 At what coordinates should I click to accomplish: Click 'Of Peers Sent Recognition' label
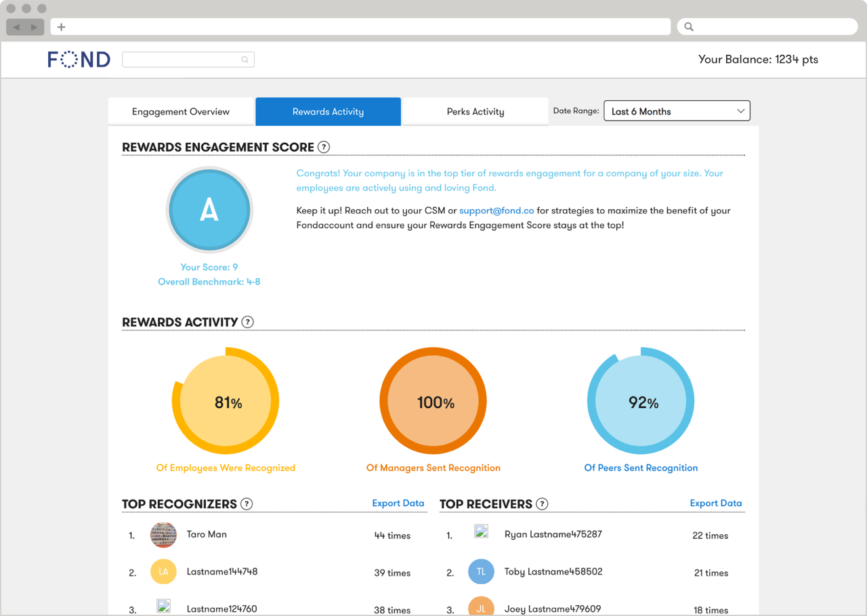(641, 468)
